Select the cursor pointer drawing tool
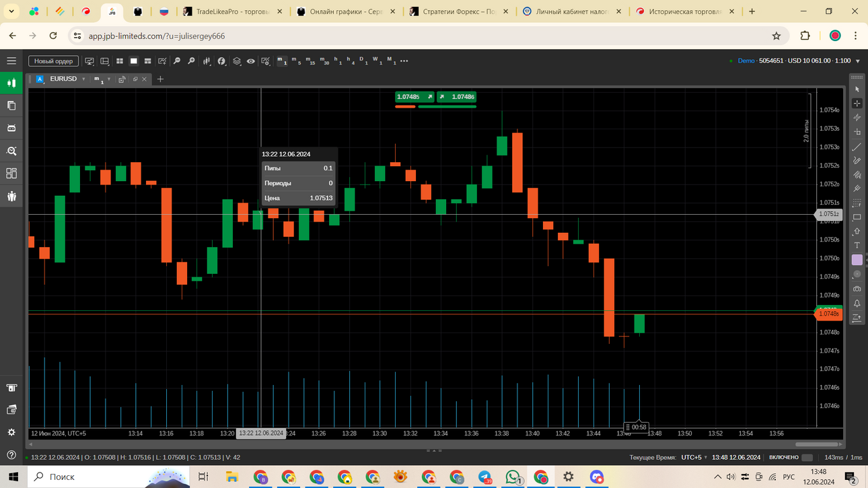Viewport: 868px width, 488px height. 857,89
